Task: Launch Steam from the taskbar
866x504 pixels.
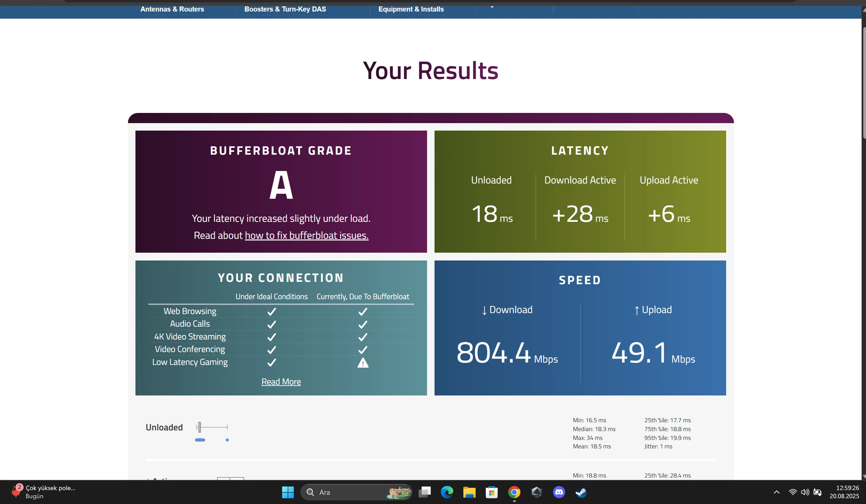Action: [581, 492]
